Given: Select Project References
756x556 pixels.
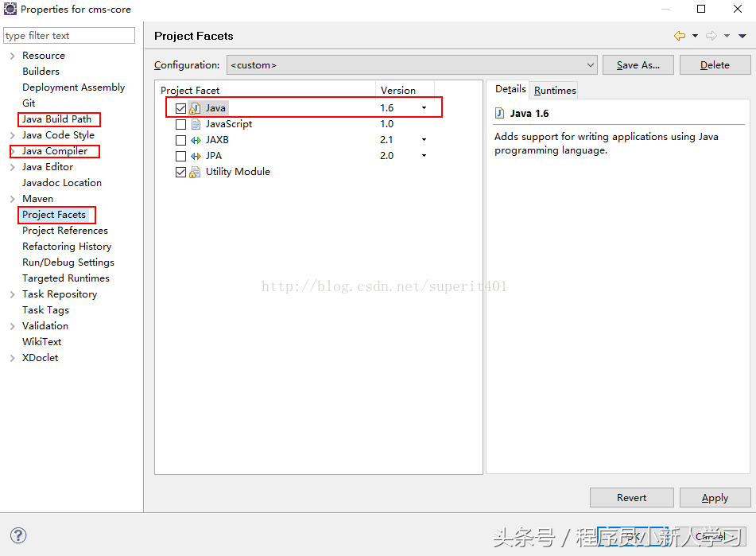Looking at the screenshot, I should point(65,231).
